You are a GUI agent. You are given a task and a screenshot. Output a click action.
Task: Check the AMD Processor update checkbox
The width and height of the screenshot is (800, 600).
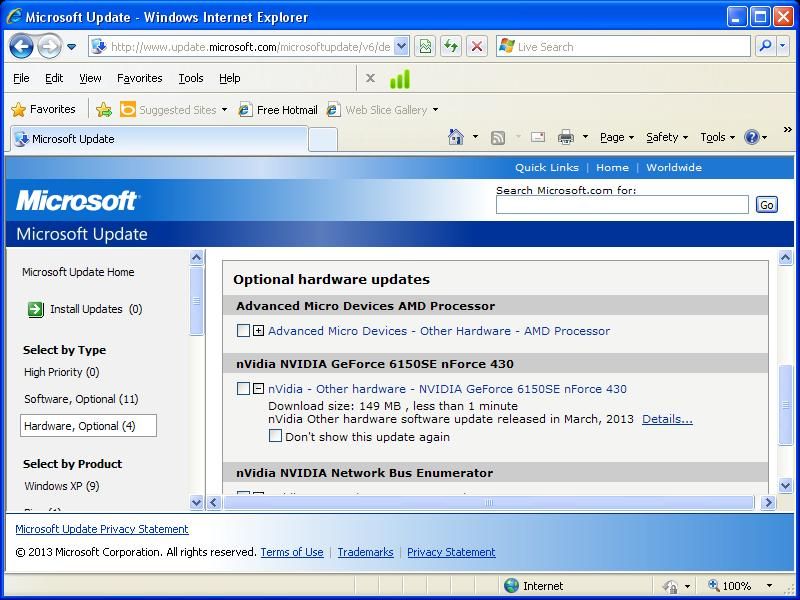tap(243, 331)
